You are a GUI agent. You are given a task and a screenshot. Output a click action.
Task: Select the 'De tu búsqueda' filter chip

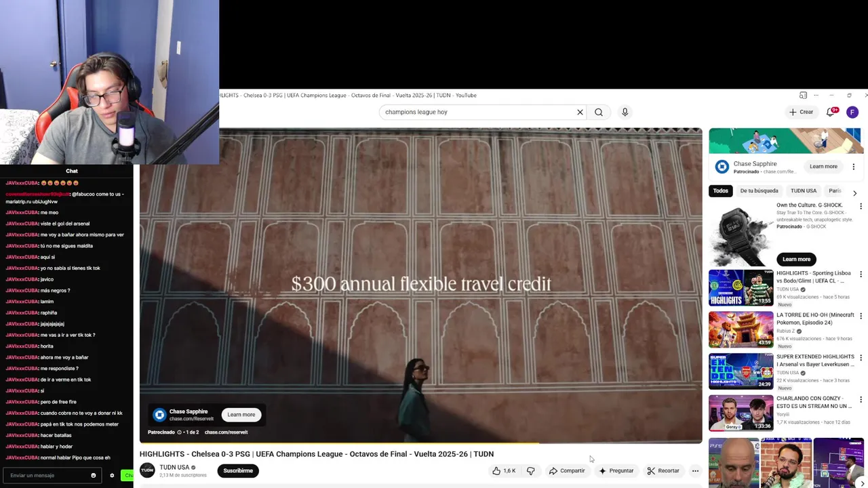tap(759, 191)
